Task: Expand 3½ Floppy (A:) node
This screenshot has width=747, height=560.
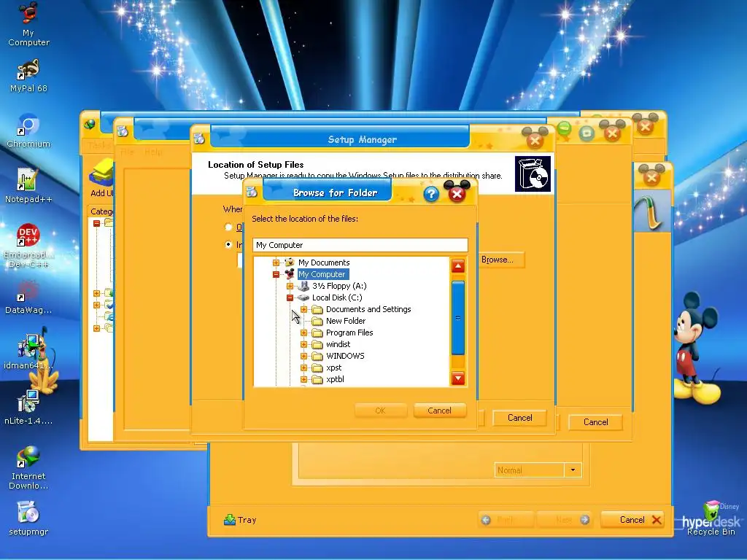Action: 290,286
